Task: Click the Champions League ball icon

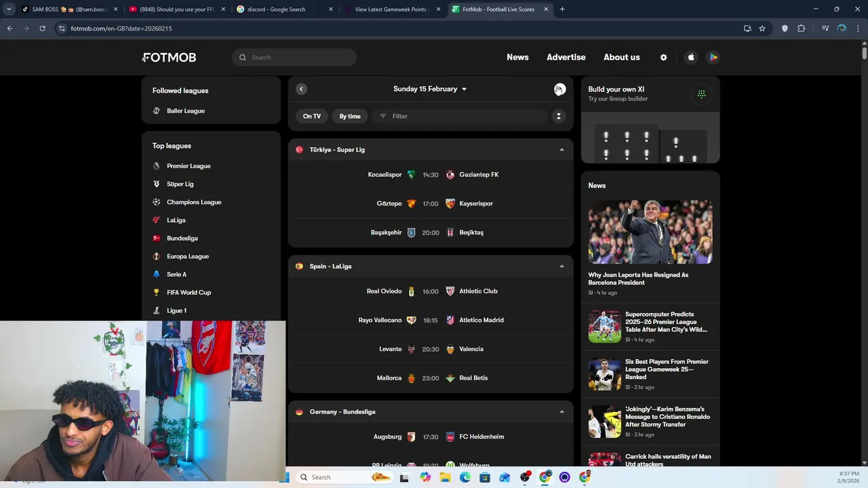Action: 157,202
